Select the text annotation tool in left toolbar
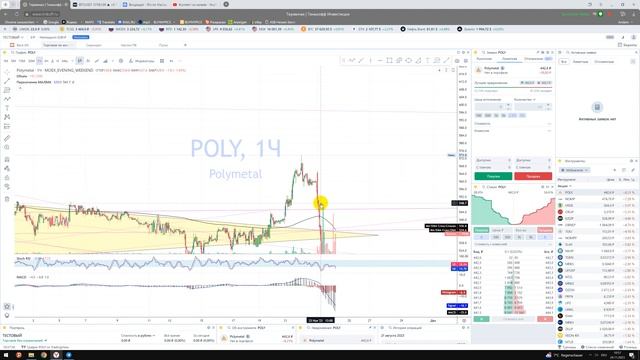The height and width of the screenshot is (360, 640). pyautogui.click(x=7, y=108)
